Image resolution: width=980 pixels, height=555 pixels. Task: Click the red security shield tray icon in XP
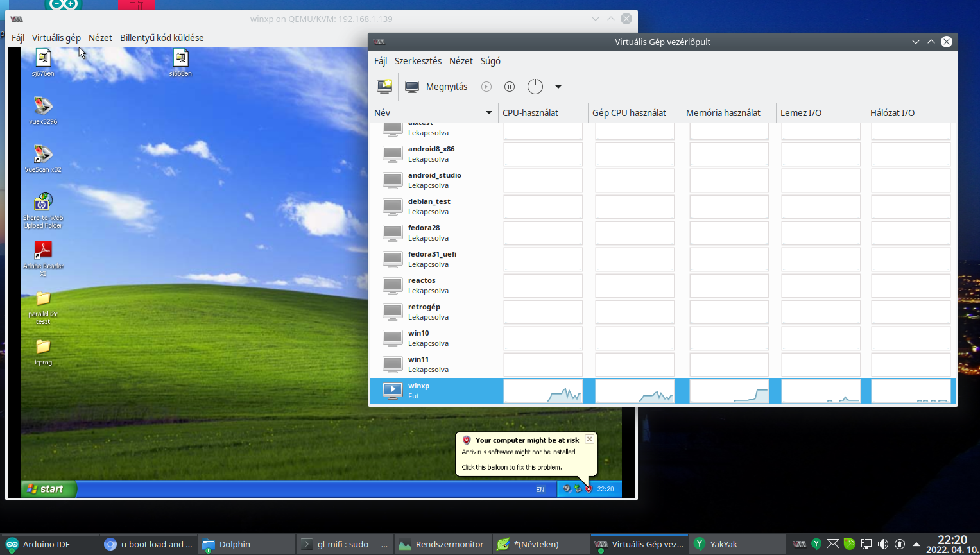click(589, 489)
